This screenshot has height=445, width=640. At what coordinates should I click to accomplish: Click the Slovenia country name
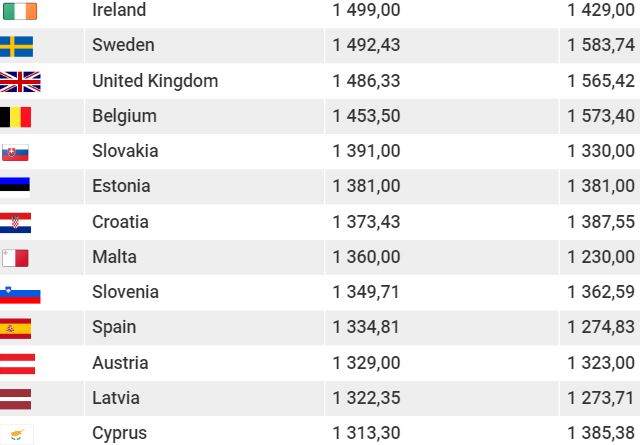(125, 292)
